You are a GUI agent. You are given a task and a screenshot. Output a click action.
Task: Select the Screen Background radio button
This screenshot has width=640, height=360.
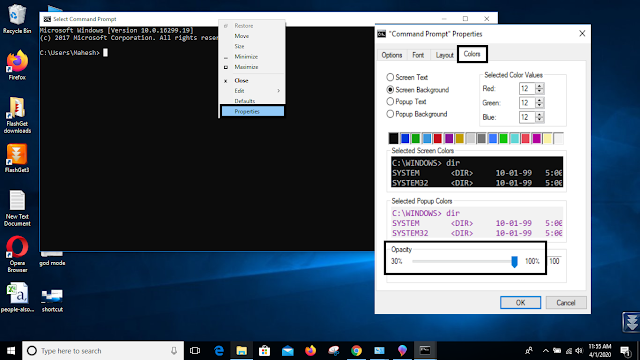point(390,89)
